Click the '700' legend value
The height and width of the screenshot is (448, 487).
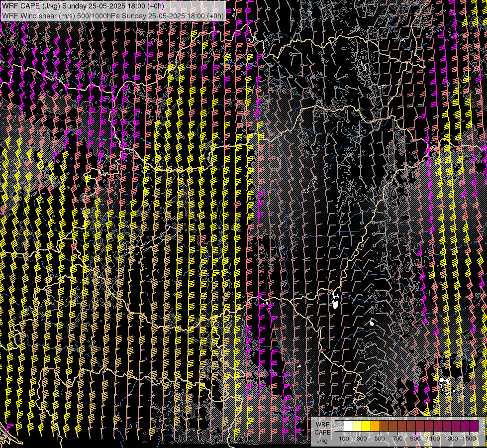coord(397,439)
